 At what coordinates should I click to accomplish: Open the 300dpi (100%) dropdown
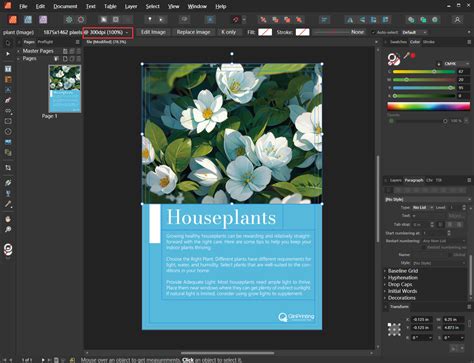108,32
